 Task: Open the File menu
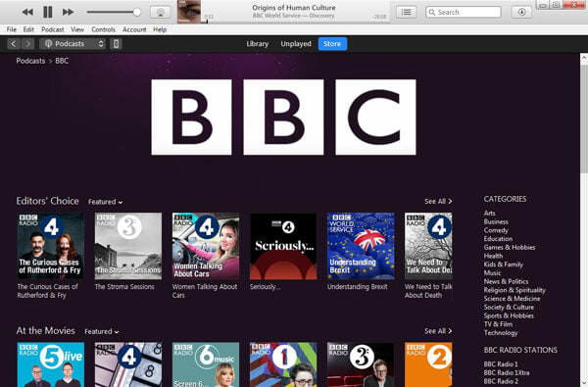click(x=11, y=29)
